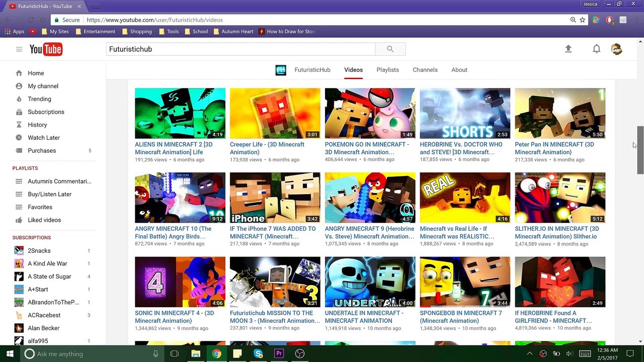Click the YouTube logo
Screen dimensions: 644x362
46,49
